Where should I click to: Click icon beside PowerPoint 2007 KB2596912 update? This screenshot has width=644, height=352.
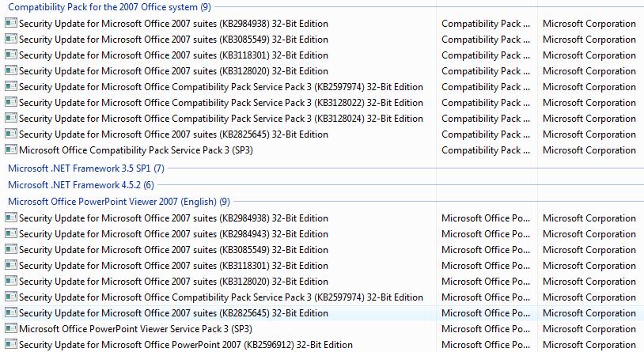click(11, 344)
